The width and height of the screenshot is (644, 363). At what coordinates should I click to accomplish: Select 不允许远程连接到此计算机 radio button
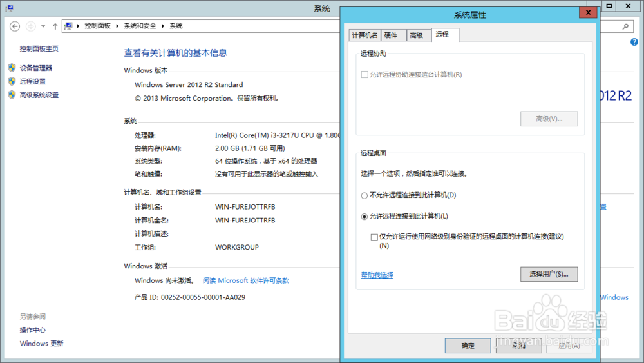pyautogui.click(x=365, y=195)
